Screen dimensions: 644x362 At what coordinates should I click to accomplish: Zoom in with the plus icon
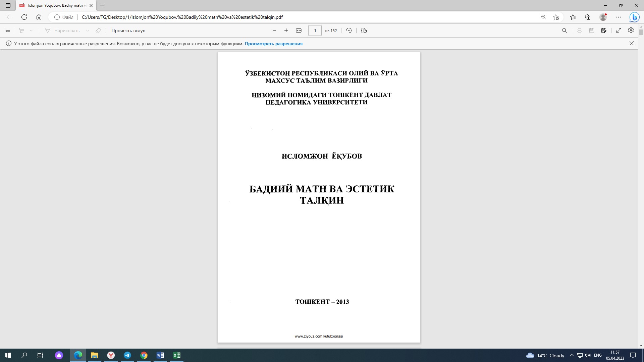click(x=286, y=31)
